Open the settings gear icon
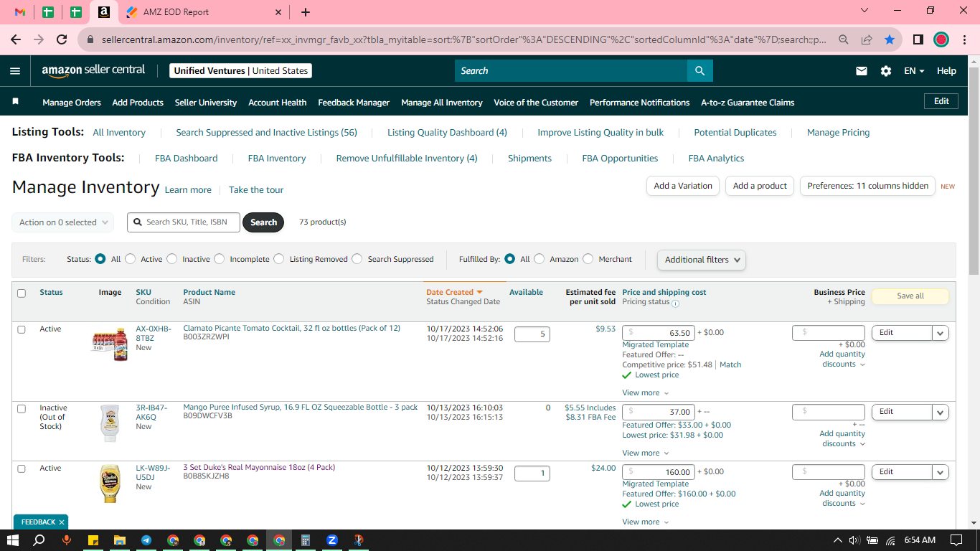Screen dimensions: 980x551 886,71
